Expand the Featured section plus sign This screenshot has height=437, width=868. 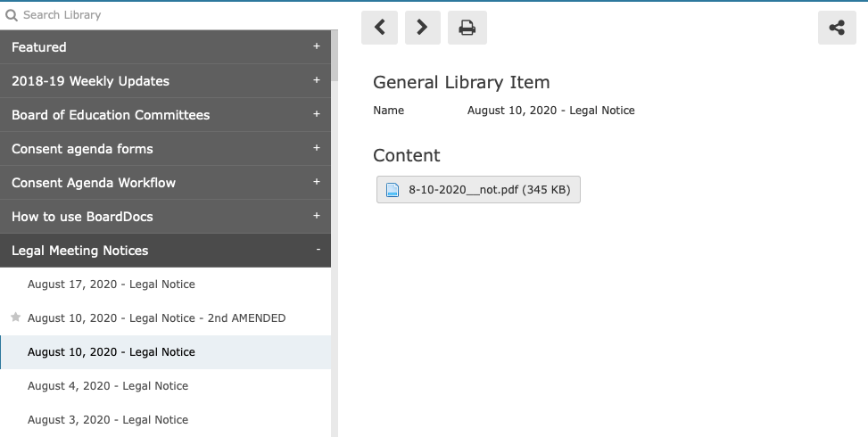pos(316,46)
